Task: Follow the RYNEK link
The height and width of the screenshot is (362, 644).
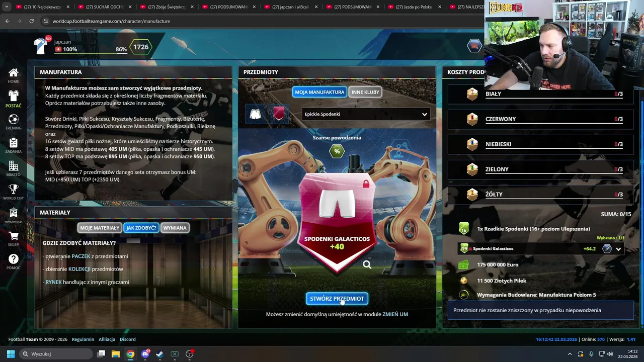Action: coord(53,282)
